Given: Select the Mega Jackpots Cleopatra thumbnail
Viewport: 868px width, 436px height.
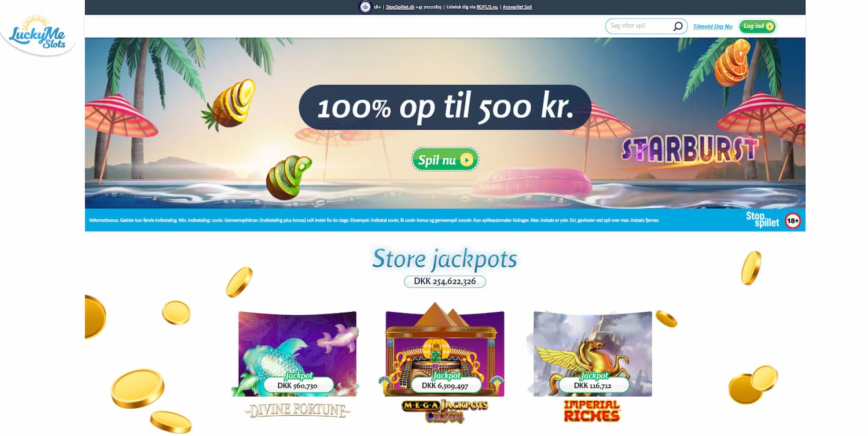Looking at the screenshot, I should [x=444, y=350].
